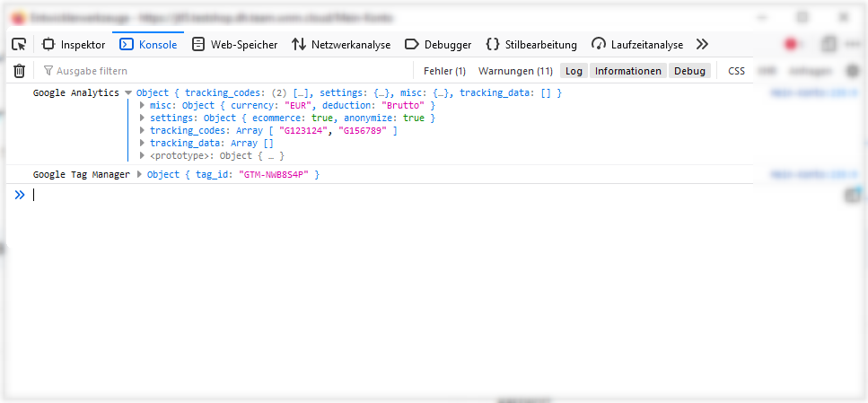Click the Google Tag Manager log label
Viewport: 868px width, 403px height.
click(82, 174)
